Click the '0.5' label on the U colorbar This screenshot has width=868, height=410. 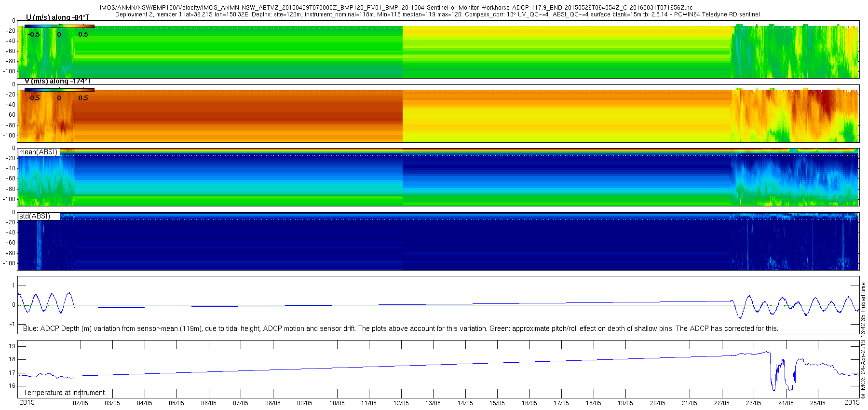click(83, 34)
